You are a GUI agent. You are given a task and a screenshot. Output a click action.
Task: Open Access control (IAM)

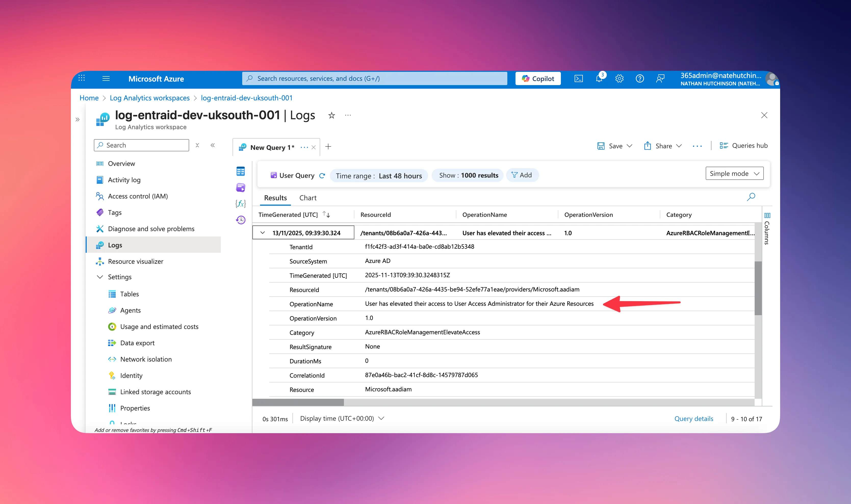click(137, 196)
